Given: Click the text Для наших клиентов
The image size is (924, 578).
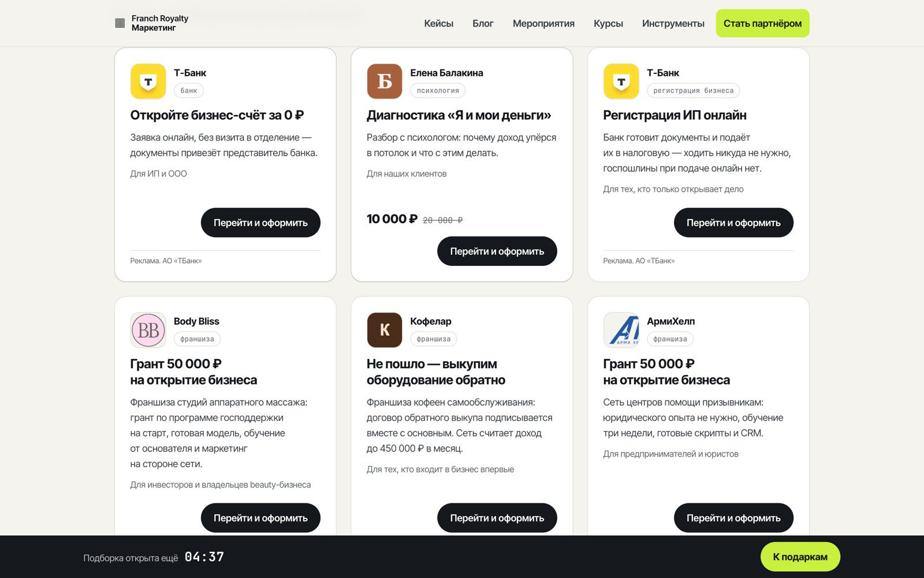Looking at the screenshot, I should (407, 173).
